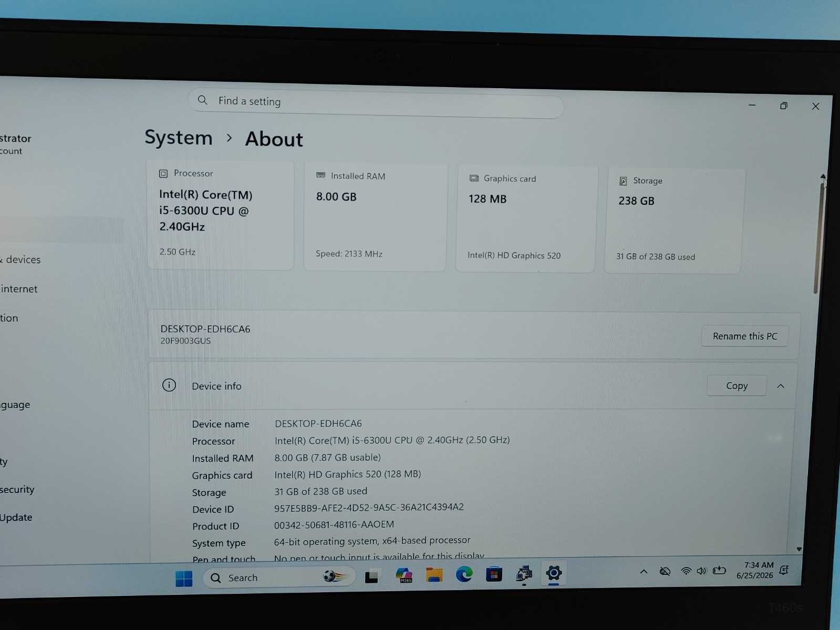Click the battery charging tray icon
The image size is (840, 630).
(719, 570)
